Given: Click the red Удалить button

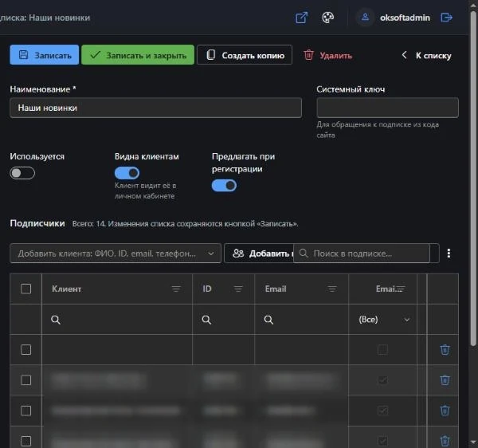Looking at the screenshot, I should 328,55.
